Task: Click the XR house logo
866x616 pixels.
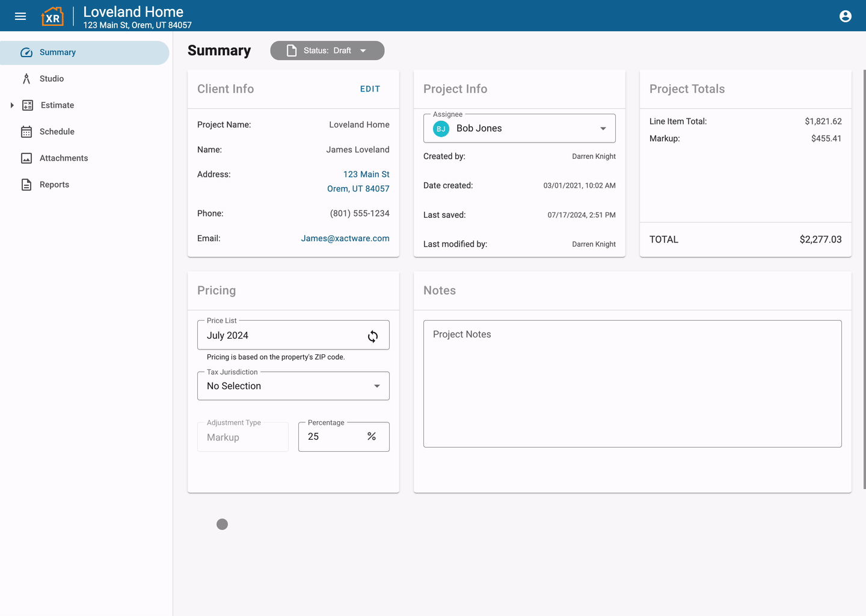Action: [52, 16]
